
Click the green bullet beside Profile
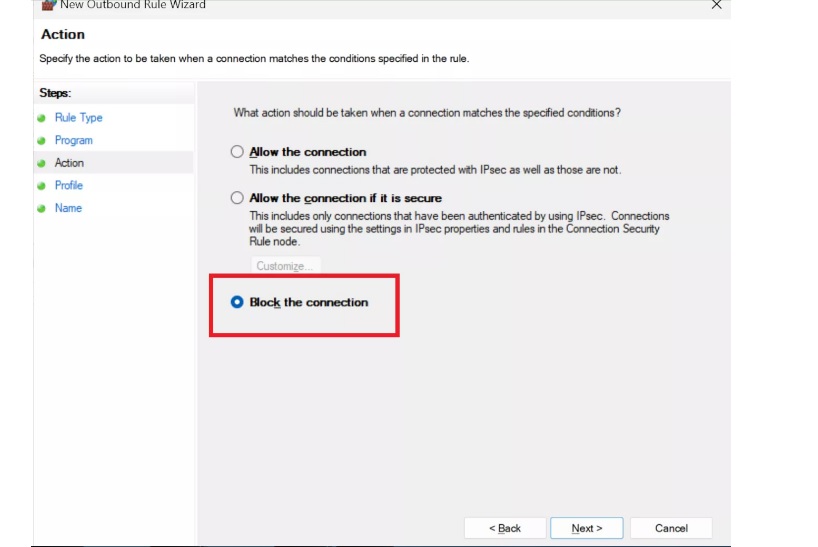[x=42, y=186]
